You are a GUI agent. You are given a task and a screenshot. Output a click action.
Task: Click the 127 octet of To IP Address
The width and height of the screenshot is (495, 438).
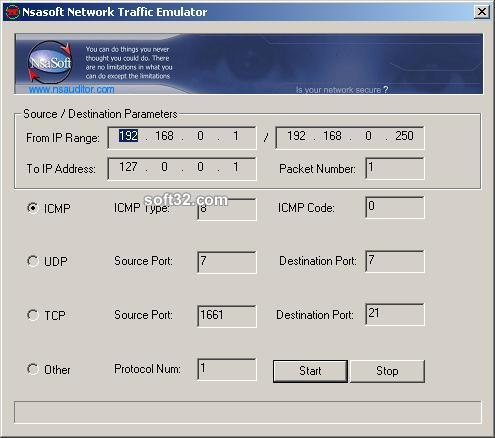pos(128,167)
